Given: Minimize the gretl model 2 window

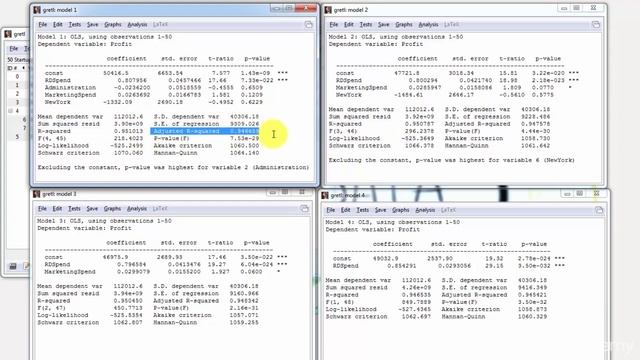Looking at the screenshot, I should [564, 8].
